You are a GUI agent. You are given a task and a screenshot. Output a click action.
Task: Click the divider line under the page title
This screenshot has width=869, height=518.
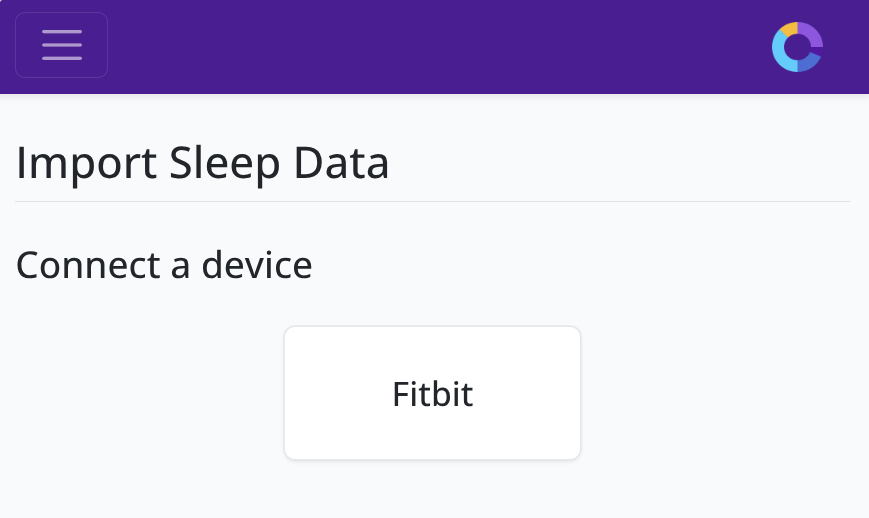point(432,202)
